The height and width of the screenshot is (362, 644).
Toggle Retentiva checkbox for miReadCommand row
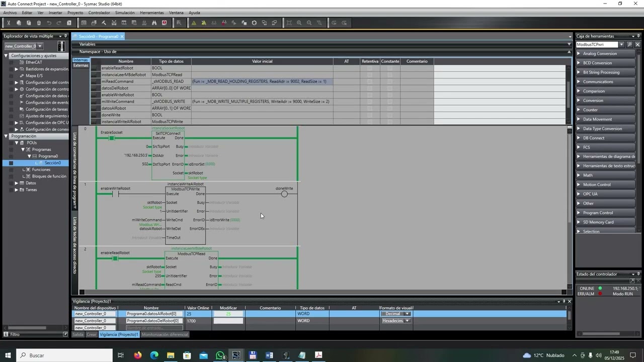pos(370,81)
